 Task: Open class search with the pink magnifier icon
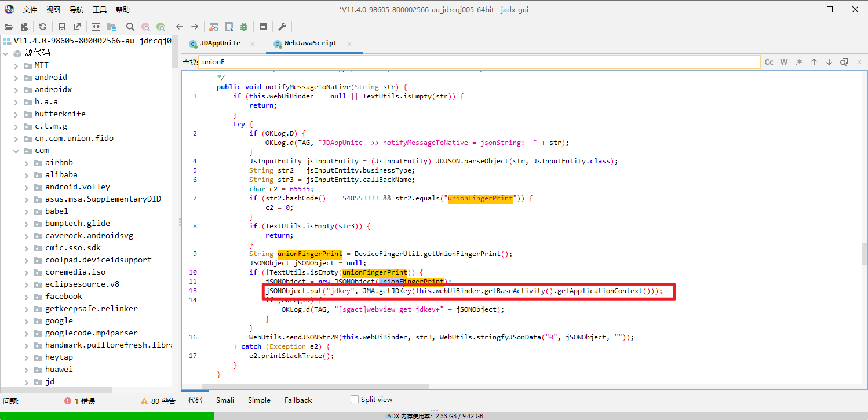click(145, 27)
